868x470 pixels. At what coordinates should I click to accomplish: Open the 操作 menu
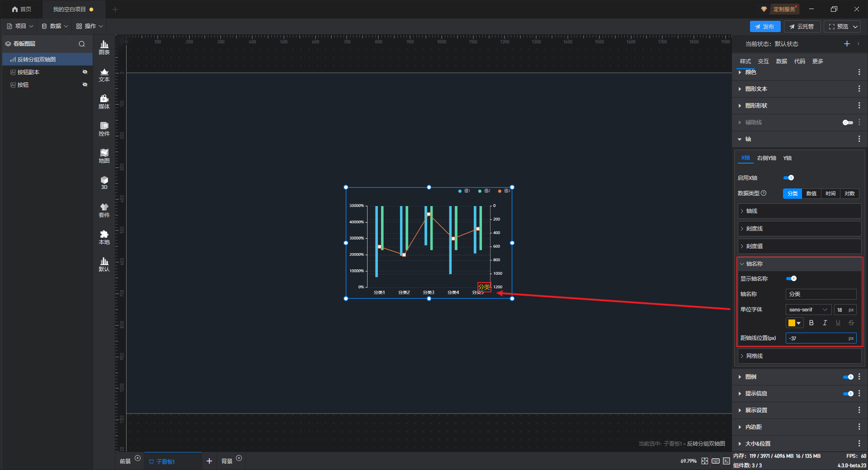point(90,26)
